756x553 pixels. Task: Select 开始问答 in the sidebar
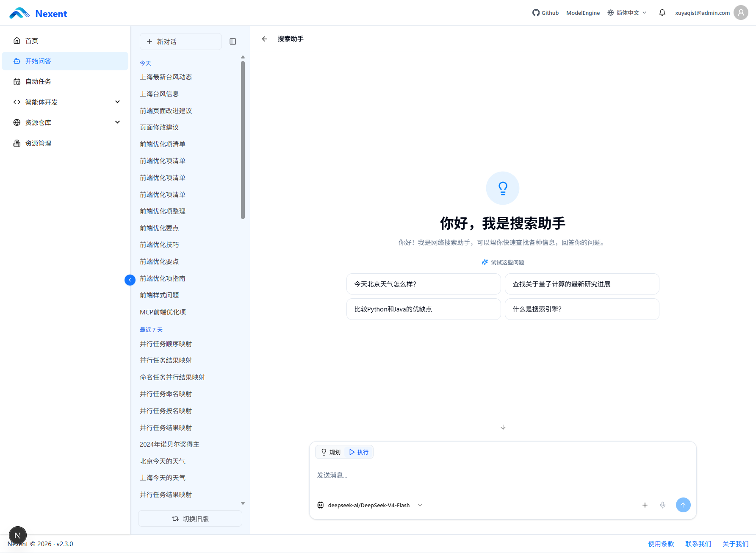(x=65, y=61)
